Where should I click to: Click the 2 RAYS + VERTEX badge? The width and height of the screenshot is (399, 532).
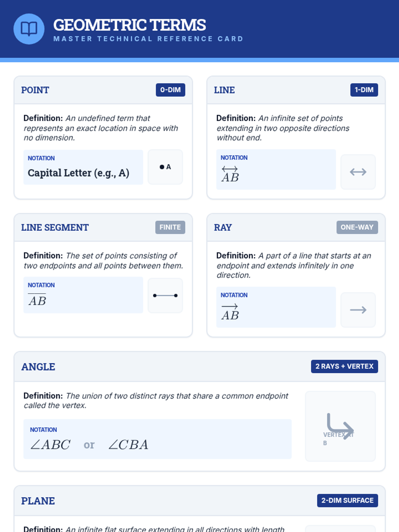pos(344,366)
